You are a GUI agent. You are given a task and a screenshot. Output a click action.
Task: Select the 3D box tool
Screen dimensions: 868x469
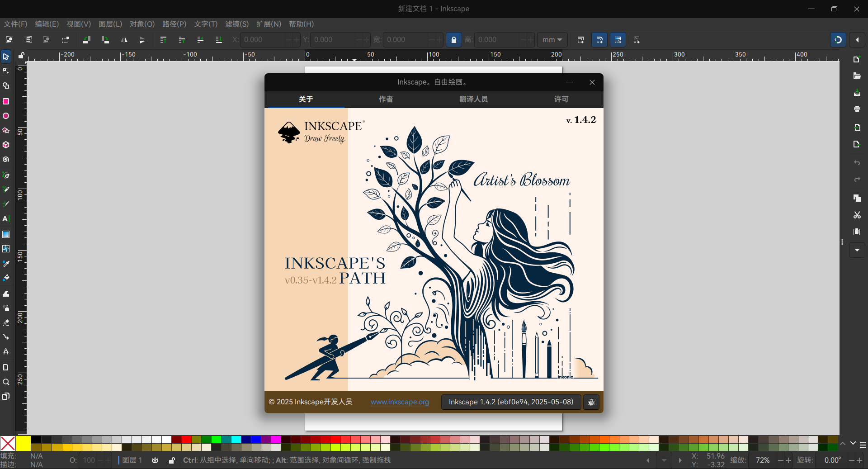point(6,145)
